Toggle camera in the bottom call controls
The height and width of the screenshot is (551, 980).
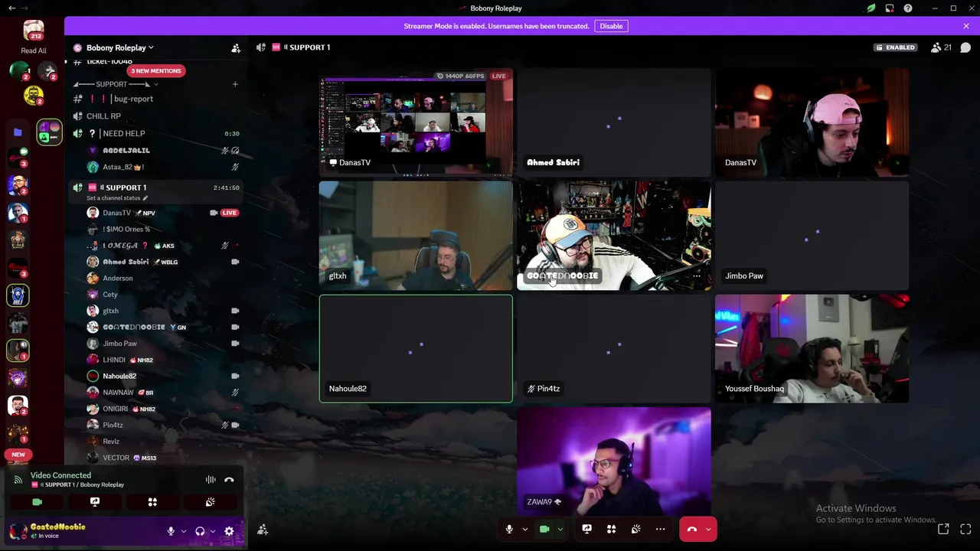click(x=544, y=529)
